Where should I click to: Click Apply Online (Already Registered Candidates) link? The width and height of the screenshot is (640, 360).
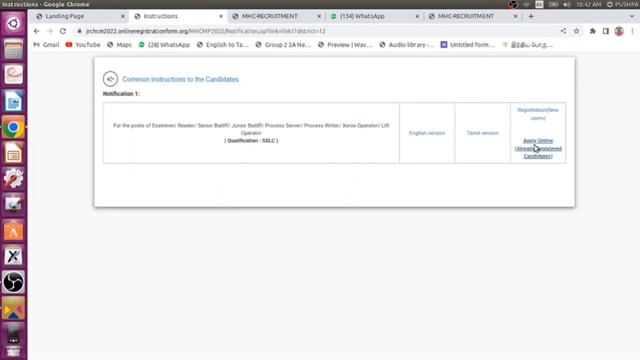pos(538,148)
